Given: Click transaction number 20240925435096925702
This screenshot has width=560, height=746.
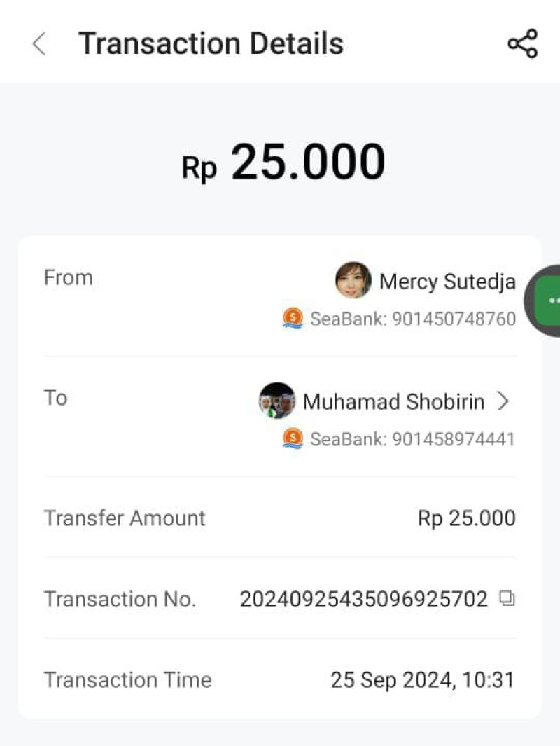Looking at the screenshot, I should click(363, 599).
